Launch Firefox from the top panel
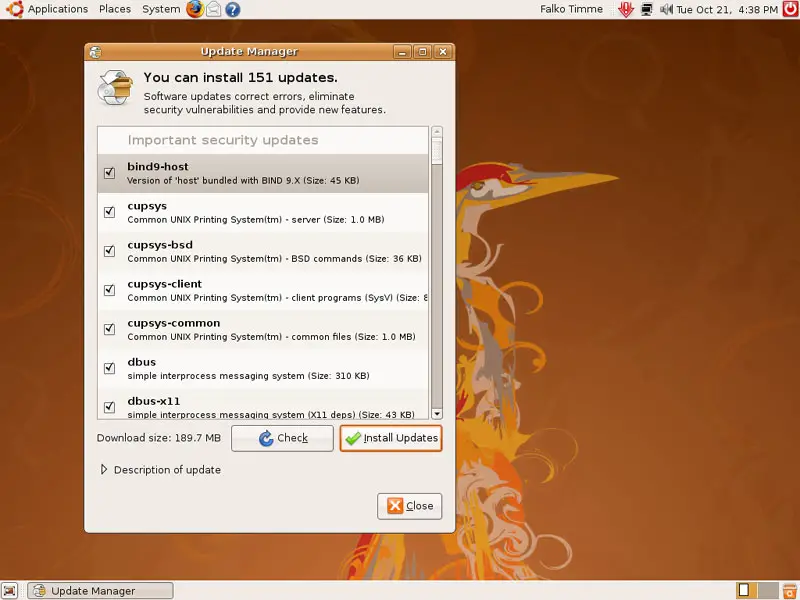 (x=194, y=9)
